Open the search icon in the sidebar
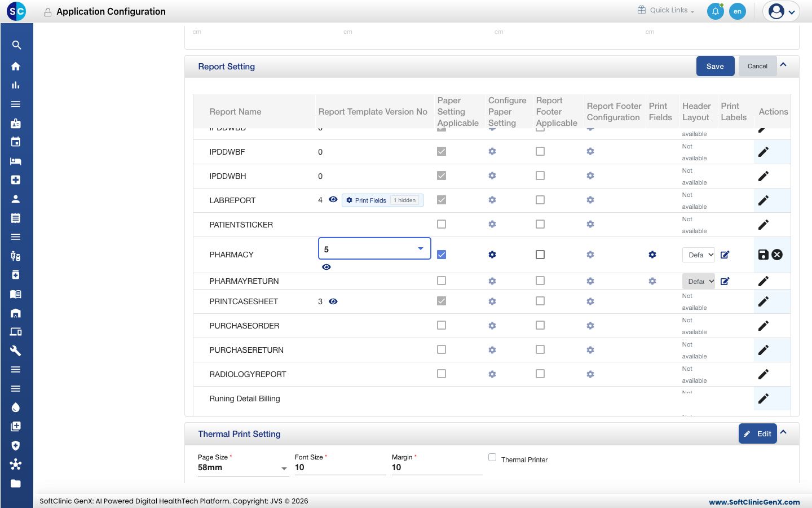 point(16,45)
